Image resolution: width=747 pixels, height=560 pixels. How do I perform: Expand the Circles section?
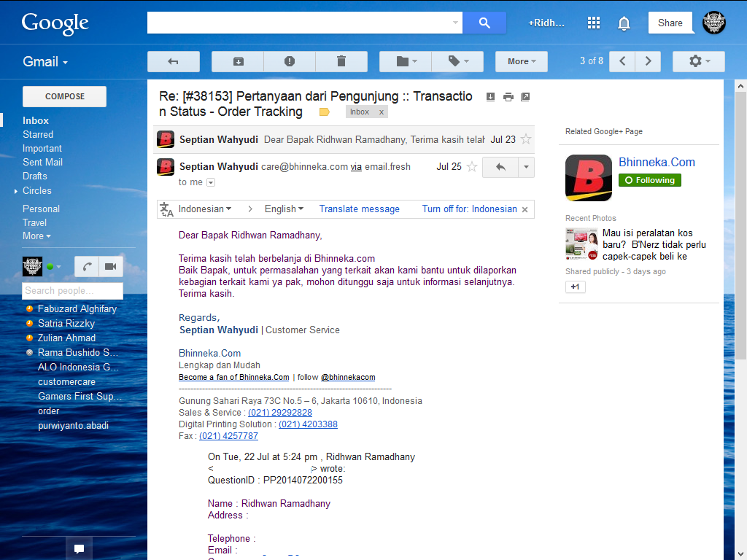click(x=16, y=191)
